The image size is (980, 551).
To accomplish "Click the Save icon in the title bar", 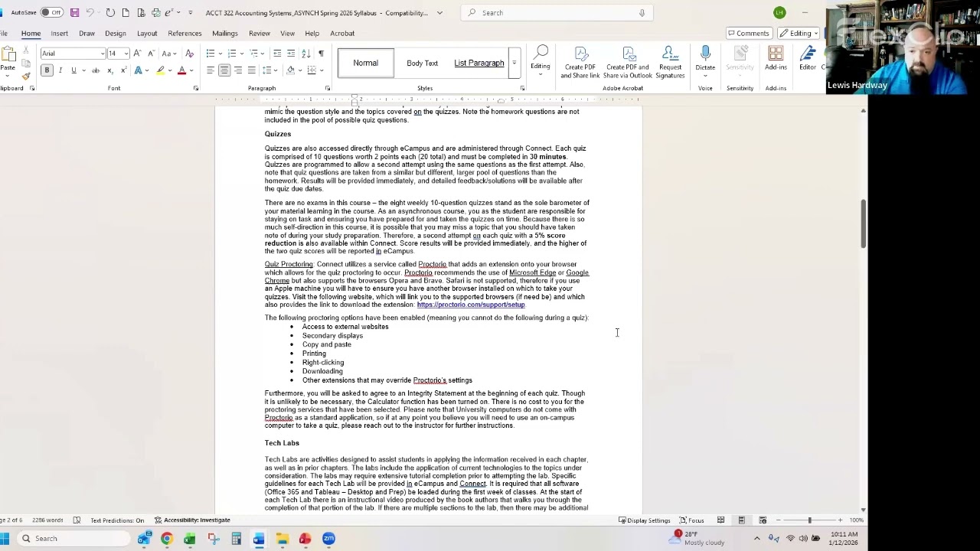I will (74, 12).
